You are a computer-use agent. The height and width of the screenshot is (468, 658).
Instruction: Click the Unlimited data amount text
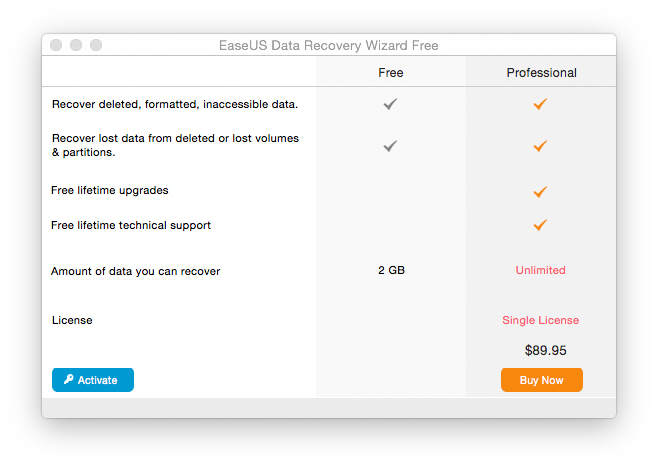540,270
